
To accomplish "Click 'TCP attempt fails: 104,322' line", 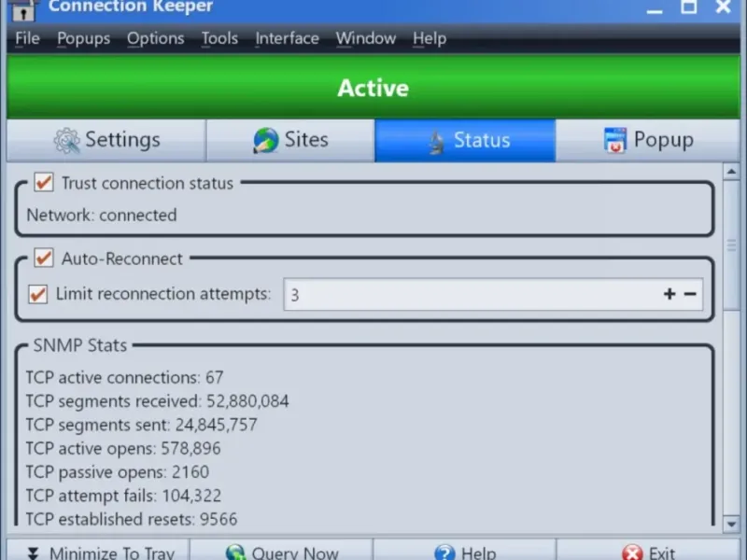I will click(x=123, y=496).
